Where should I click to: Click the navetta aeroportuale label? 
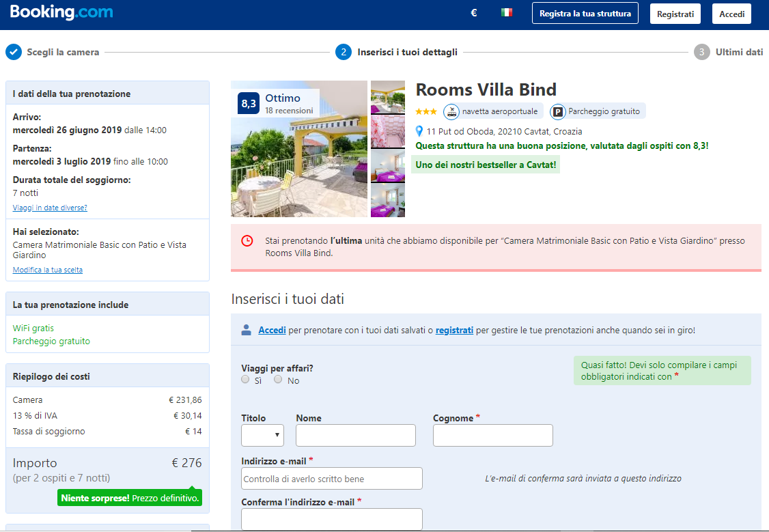coord(500,112)
